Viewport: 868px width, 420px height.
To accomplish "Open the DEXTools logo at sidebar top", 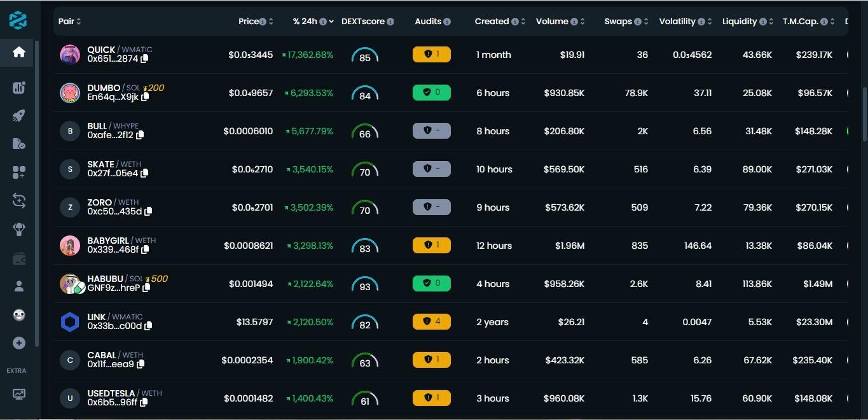I will coord(18,20).
